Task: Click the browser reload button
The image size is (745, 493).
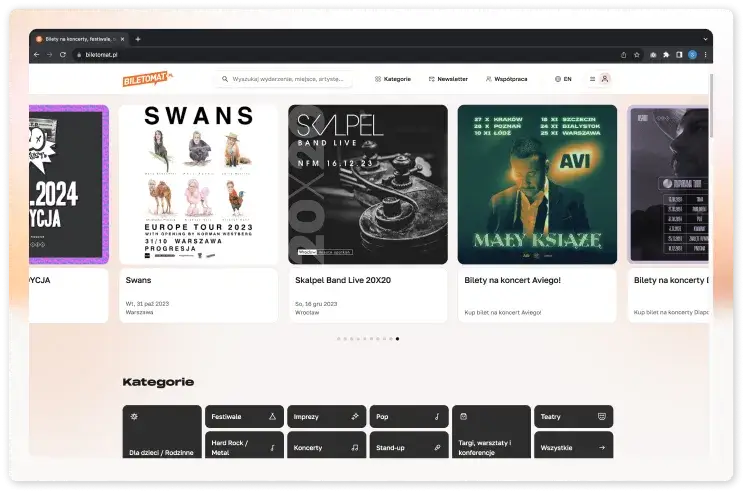Action: (x=64, y=54)
